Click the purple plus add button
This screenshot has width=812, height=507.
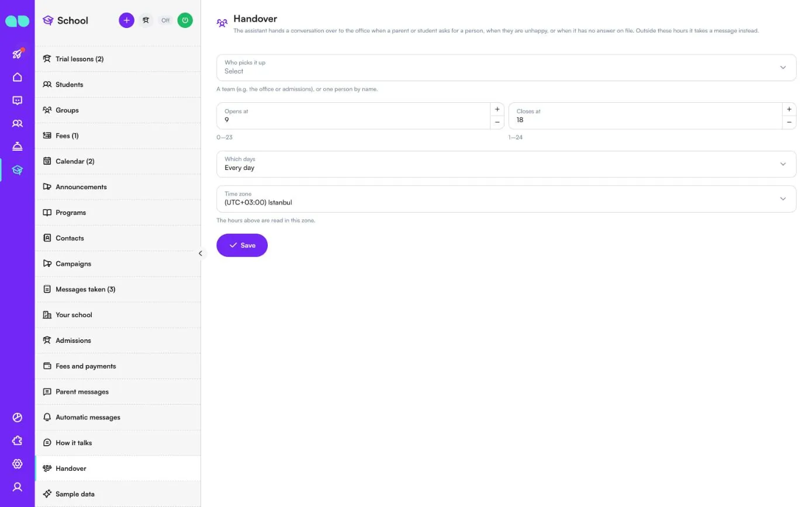[126, 20]
